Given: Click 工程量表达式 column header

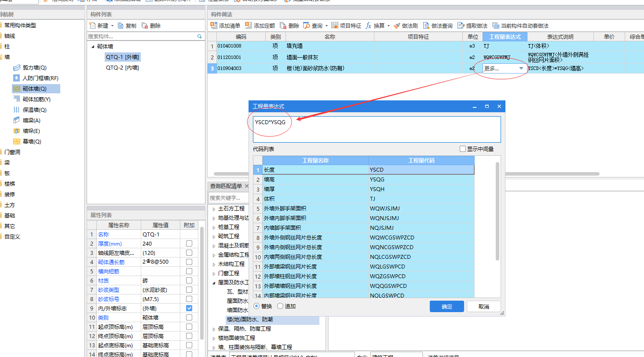Looking at the screenshot, I should point(505,37).
